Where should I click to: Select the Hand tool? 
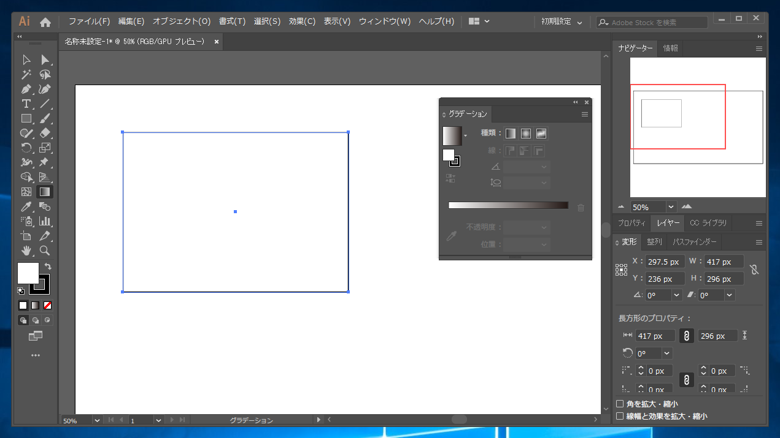26,250
